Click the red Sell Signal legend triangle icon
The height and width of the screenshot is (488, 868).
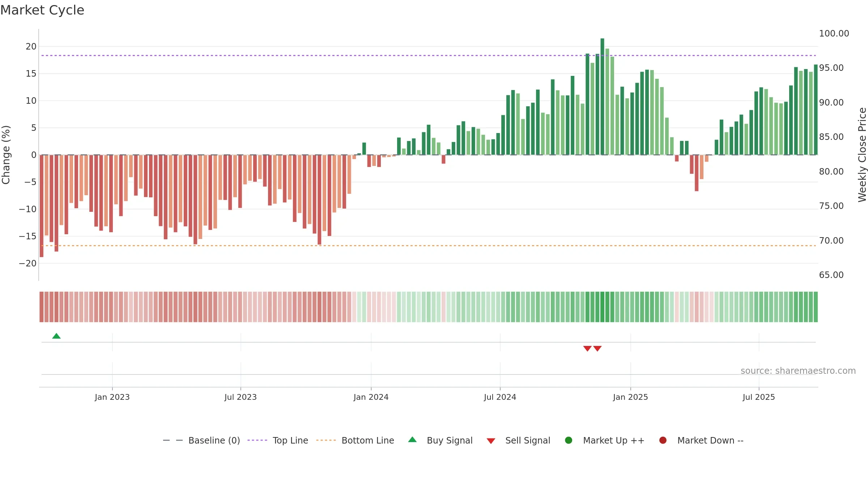491,441
